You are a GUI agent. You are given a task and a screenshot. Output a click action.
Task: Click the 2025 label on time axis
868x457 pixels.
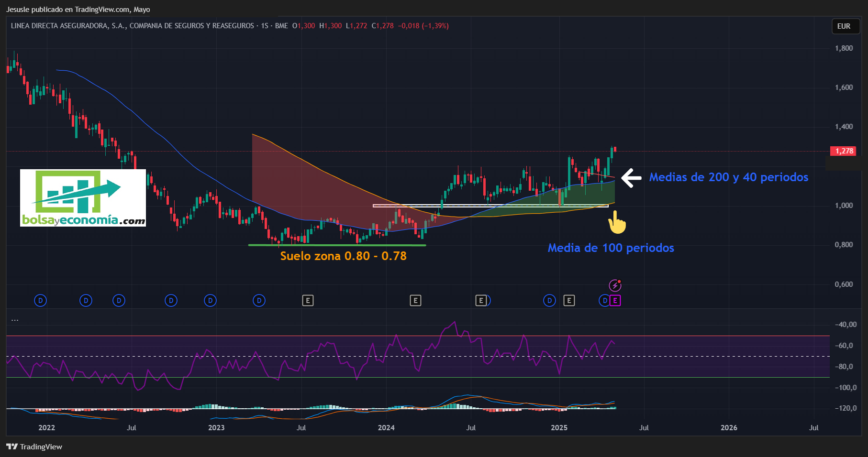[x=559, y=428]
